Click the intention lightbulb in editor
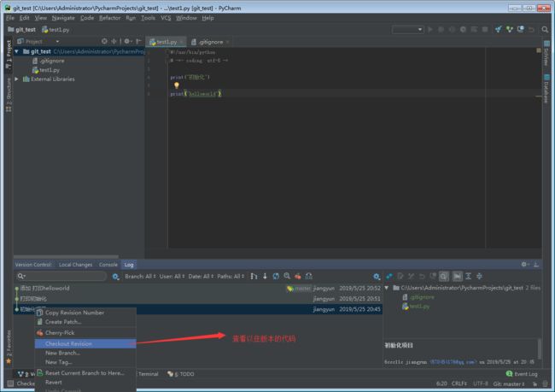Viewport: 555px width, 392px height. click(x=177, y=85)
